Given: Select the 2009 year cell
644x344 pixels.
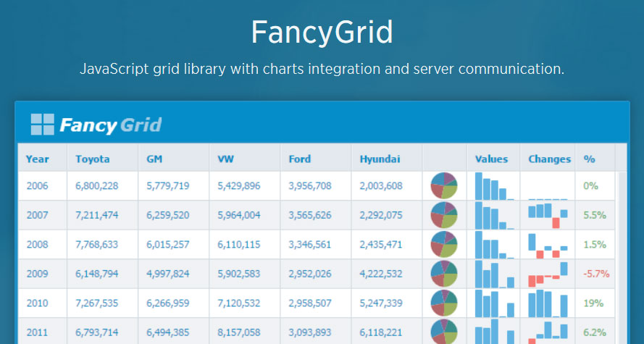Looking at the screenshot, I should pyautogui.click(x=42, y=274).
